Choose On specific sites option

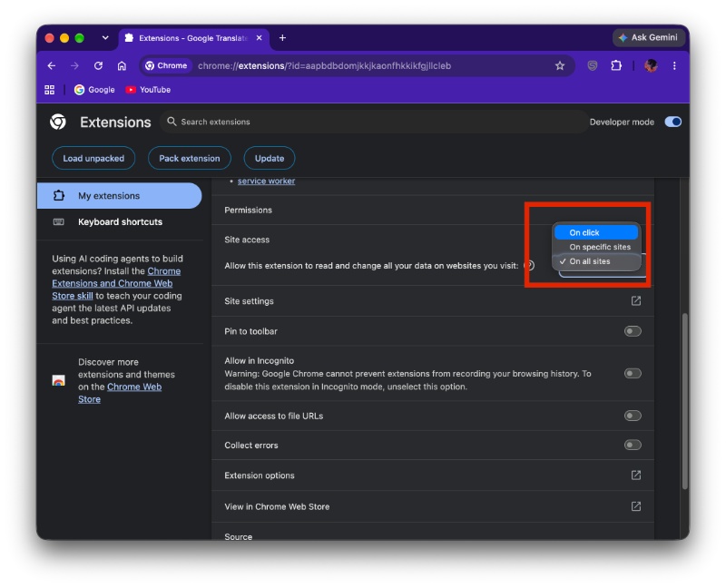pos(596,247)
